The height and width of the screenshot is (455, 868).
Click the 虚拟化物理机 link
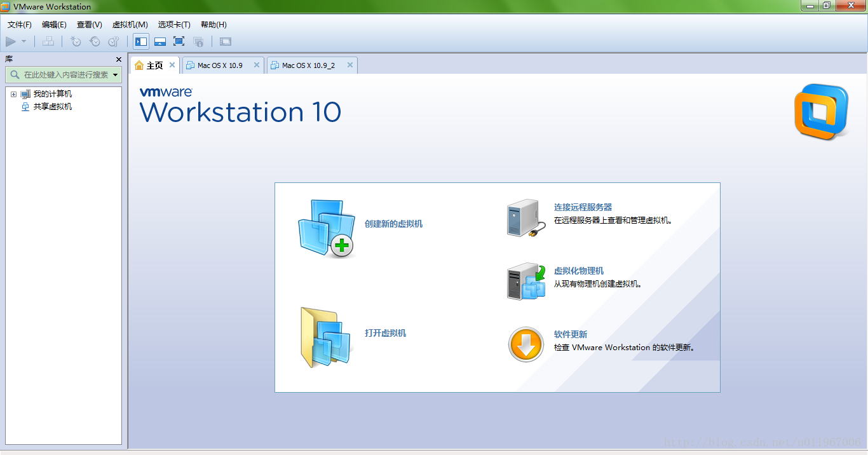coord(579,271)
